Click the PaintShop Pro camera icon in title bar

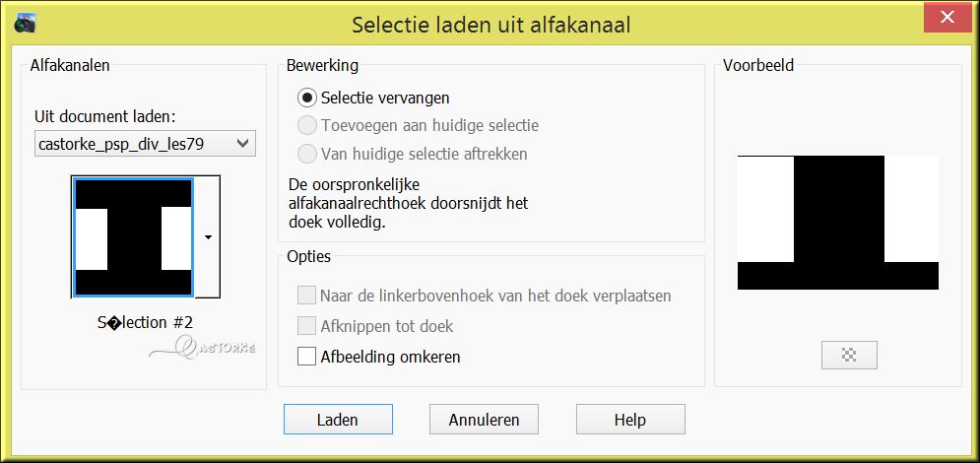coord(25,24)
